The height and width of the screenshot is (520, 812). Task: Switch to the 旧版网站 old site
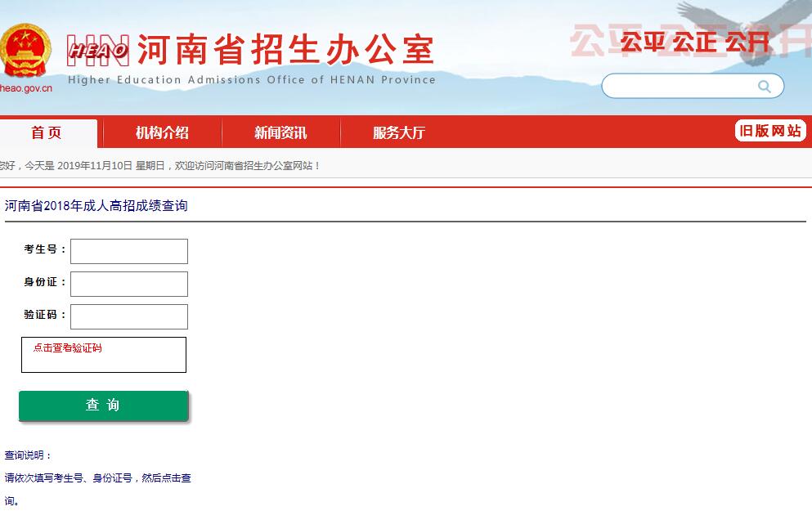click(x=770, y=131)
